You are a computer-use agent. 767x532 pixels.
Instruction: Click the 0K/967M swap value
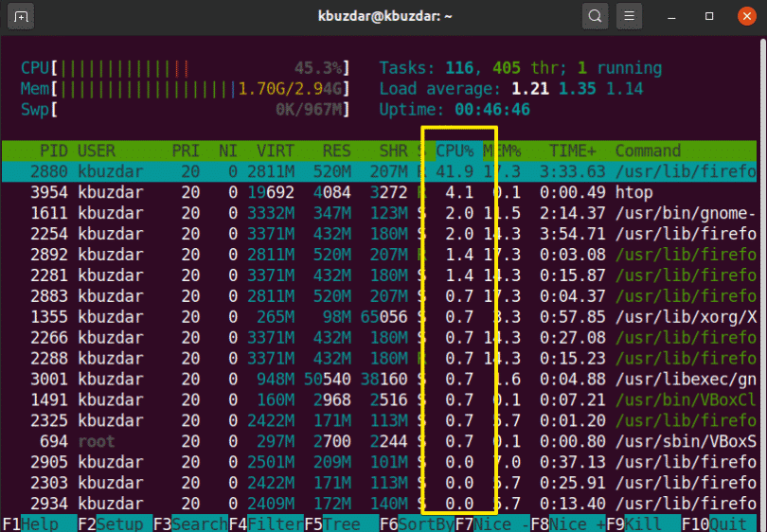[308, 110]
